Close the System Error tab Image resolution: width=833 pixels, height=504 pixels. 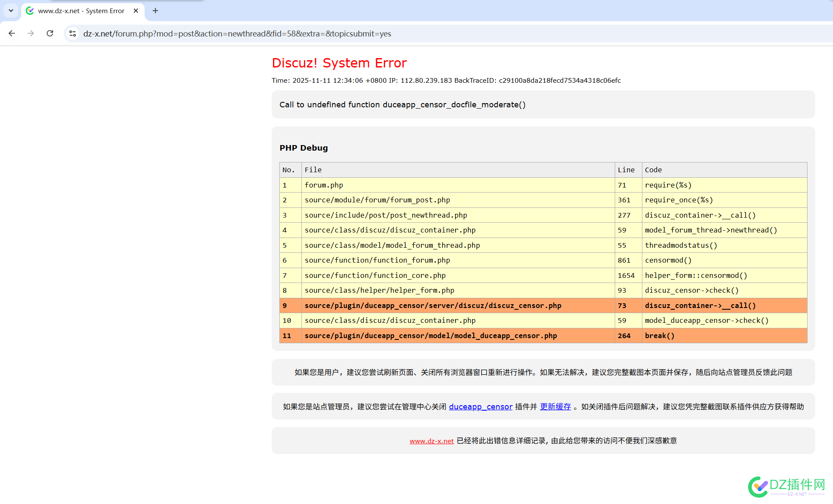135,11
